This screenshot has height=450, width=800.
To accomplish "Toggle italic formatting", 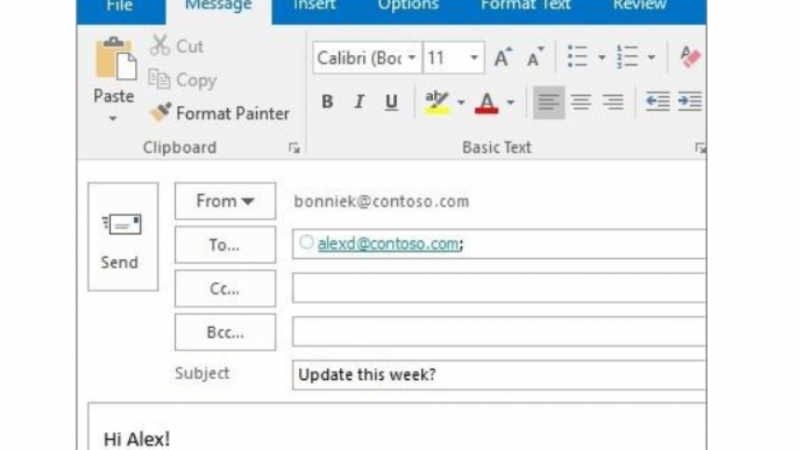I will click(358, 101).
